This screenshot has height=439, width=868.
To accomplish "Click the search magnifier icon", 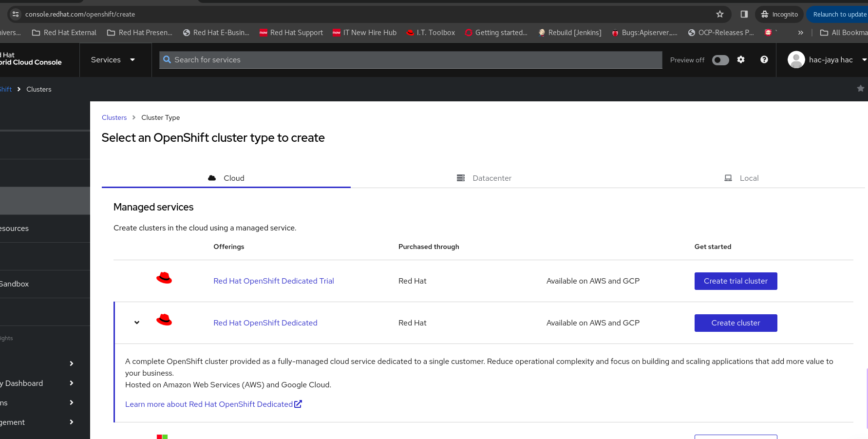I will pyautogui.click(x=167, y=60).
